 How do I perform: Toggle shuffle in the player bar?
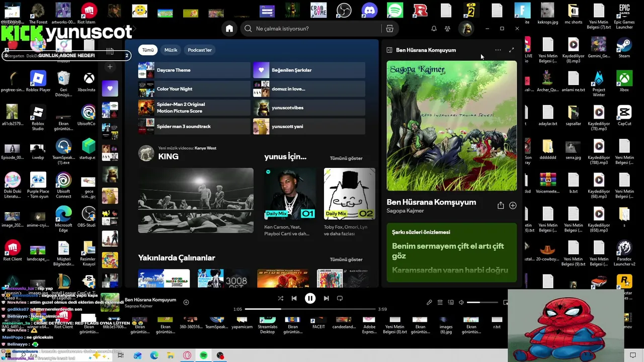tap(280, 298)
